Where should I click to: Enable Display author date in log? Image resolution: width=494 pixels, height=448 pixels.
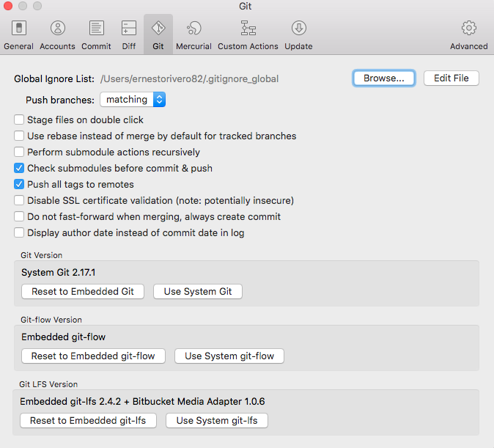pos(19,232)
